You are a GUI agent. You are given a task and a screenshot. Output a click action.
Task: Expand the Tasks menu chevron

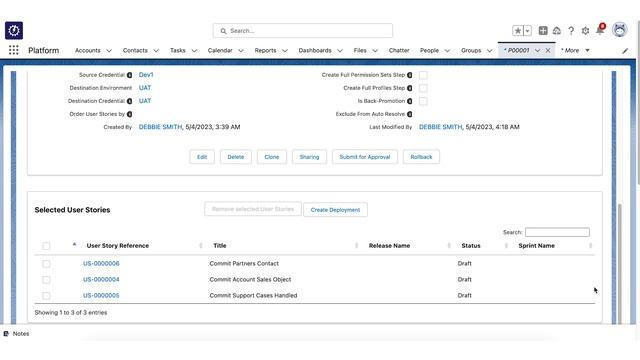[x=194, y=51]
